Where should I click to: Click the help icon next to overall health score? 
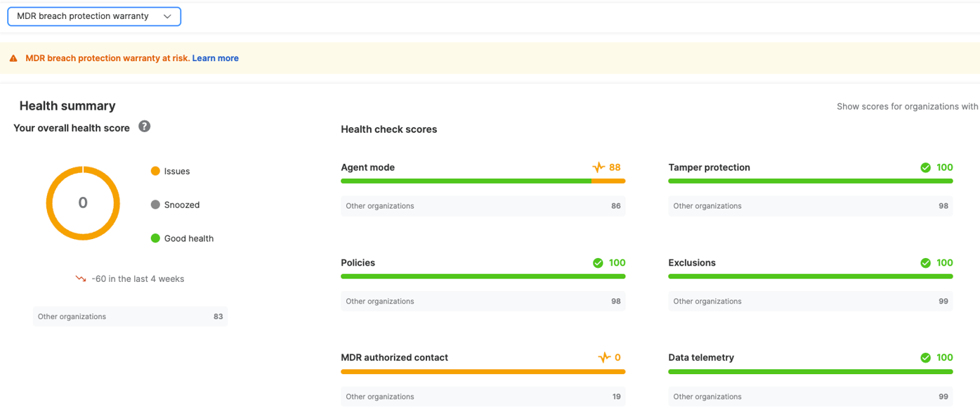[143, 126]
